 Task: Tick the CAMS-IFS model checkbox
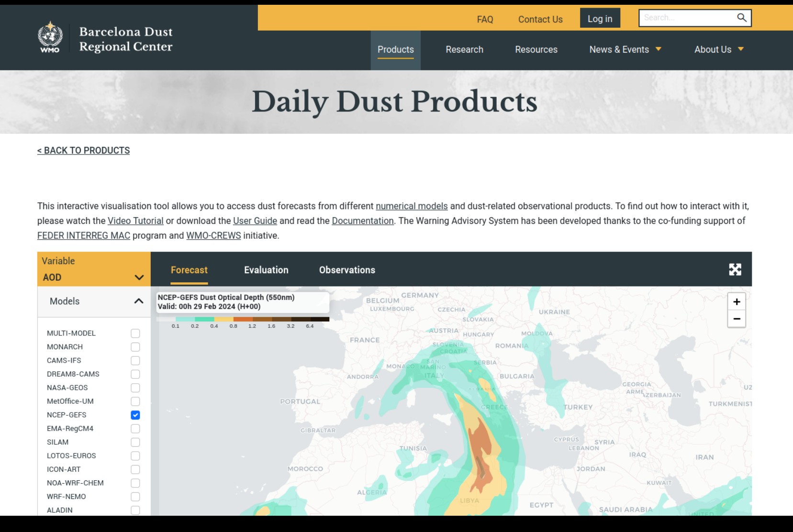click(x=135, y=361)
